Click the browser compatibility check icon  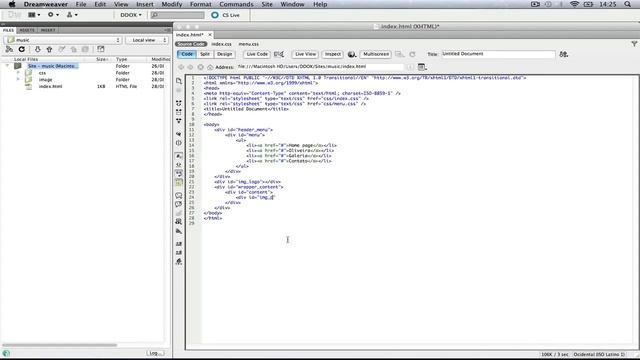click(279, 54)
